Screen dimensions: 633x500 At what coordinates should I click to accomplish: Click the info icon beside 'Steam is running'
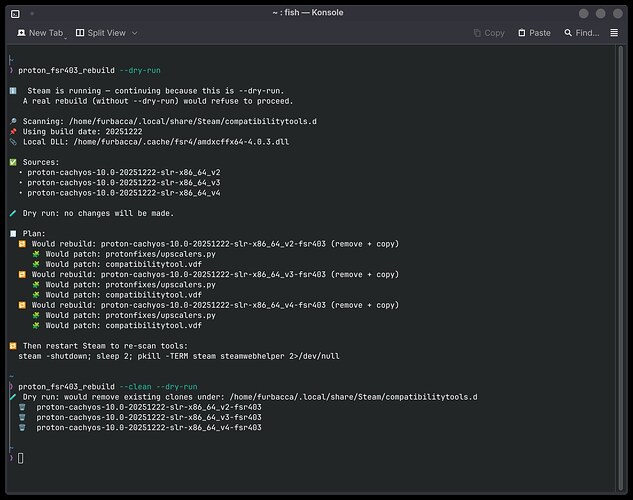tap(13, 91)
